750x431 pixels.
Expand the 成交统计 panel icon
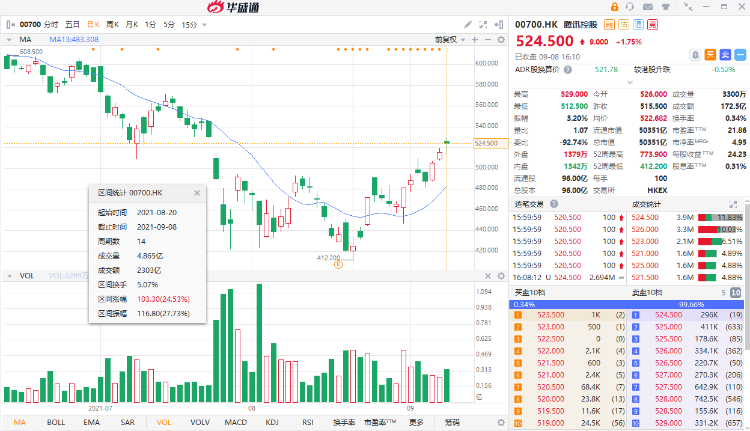tap(733, 204)
